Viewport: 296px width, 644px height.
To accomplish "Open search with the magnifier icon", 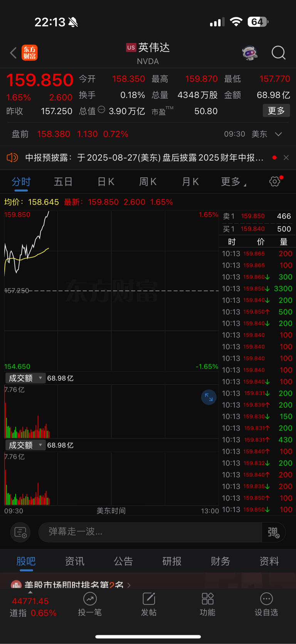I will pyautogui.click(x=278, y=52).
